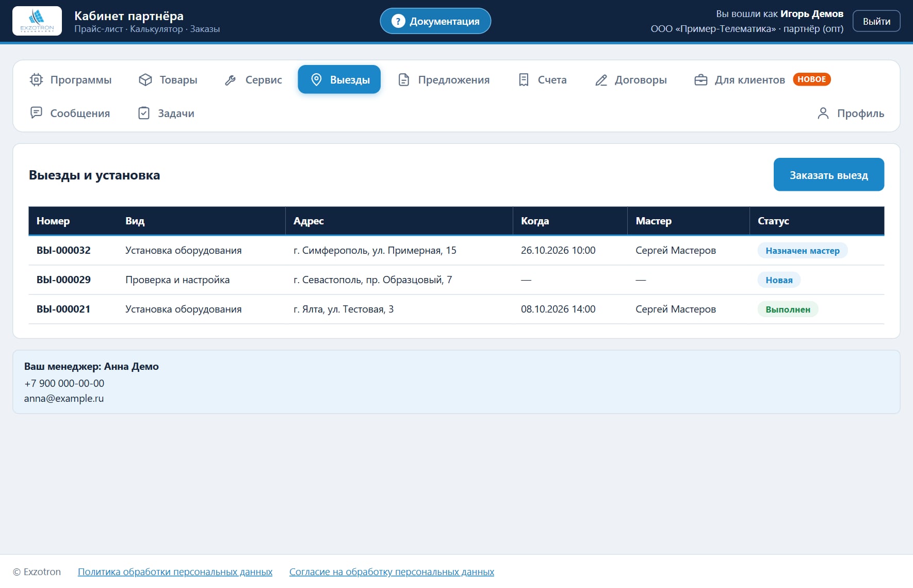Click the Exzotron logo
The height and width of the screenshot is (588, 913).
click(37, 21)
